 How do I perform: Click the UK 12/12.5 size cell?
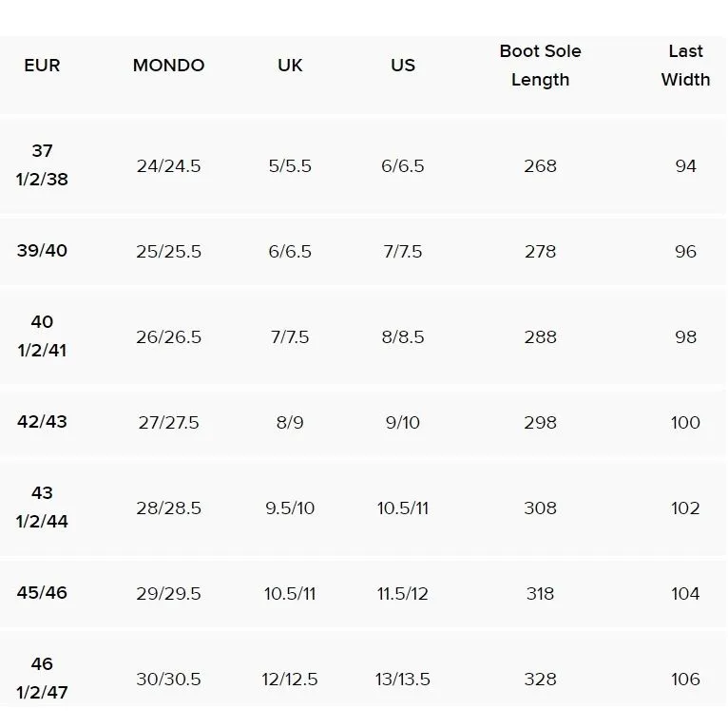(x=290, y=680)
